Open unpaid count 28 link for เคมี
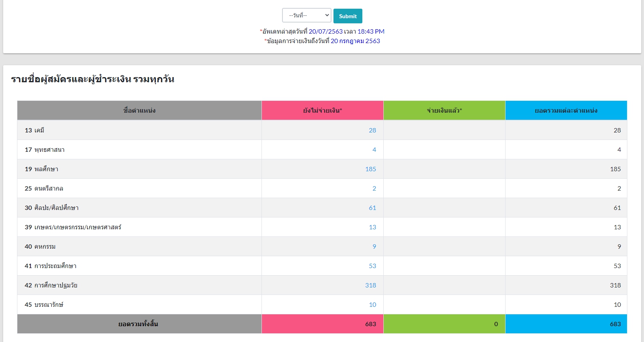The image size is (644, 342). (372, 130)
